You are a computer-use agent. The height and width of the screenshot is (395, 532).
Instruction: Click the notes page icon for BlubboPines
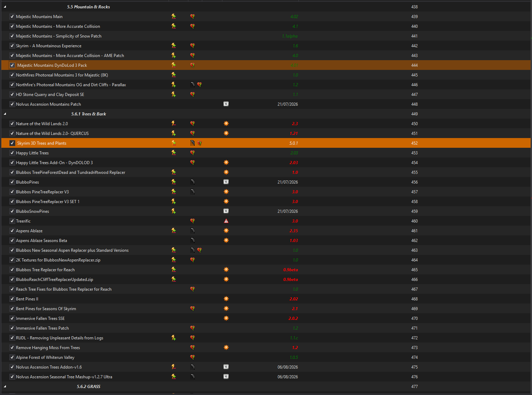[x=193, y=182]
